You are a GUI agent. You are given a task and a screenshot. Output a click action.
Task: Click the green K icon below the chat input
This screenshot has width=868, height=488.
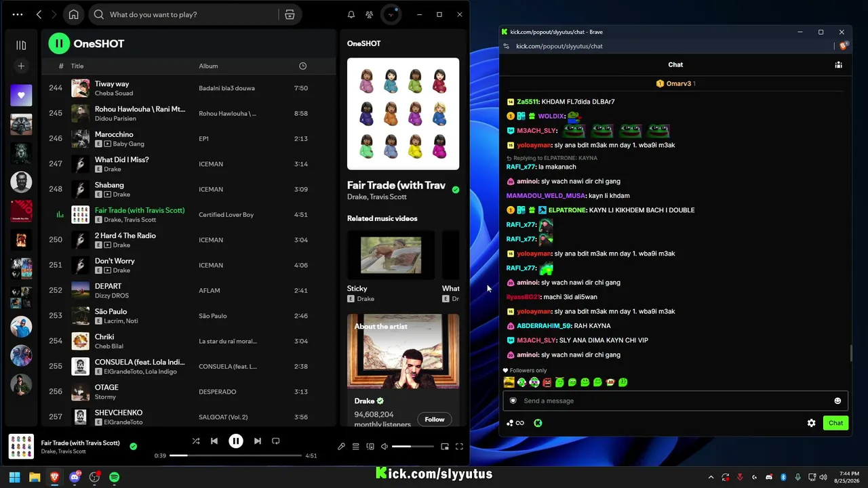point(538,423)
